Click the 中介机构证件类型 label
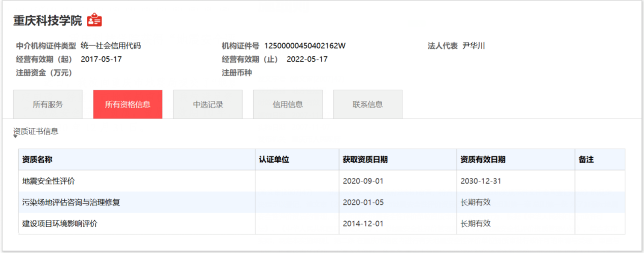Viewport: 644px width, 253px height. [46, 46]
